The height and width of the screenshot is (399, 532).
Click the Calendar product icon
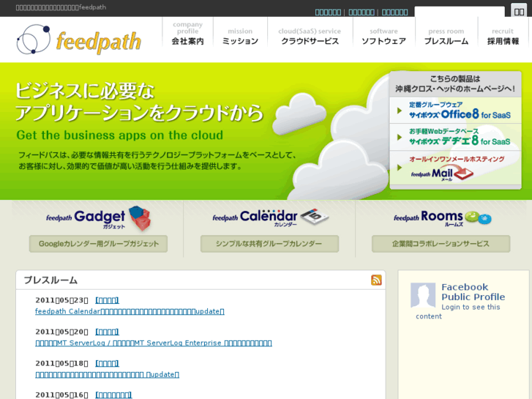click(x=315, y=217)
